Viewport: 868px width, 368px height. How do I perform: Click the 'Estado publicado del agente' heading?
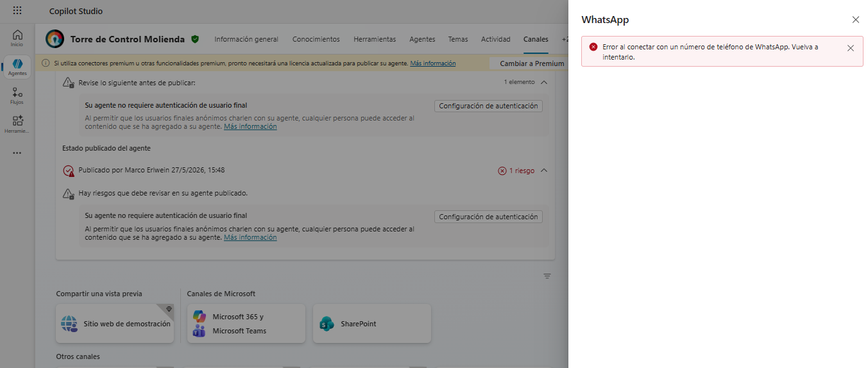click(x=106, y=148)
